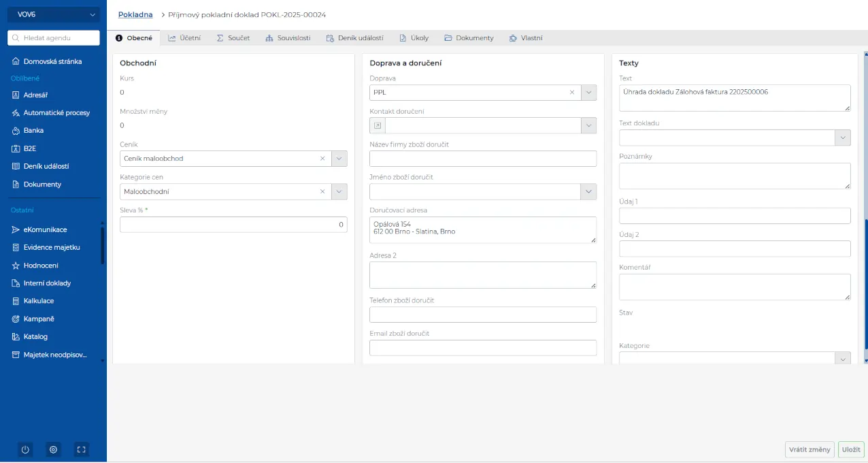Click the power icon in sidebar footer
The width and height of the screenshot is (868, 463).
click(x=25, y=449)
